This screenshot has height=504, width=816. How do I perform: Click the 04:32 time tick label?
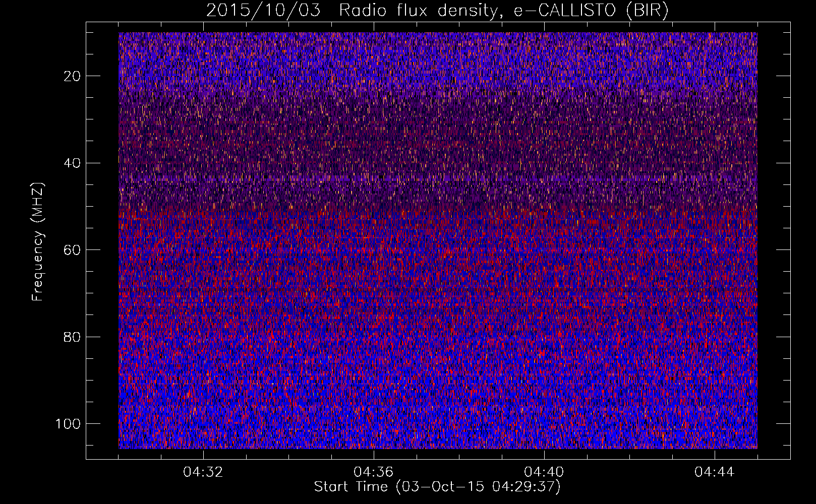pos(203,472)
